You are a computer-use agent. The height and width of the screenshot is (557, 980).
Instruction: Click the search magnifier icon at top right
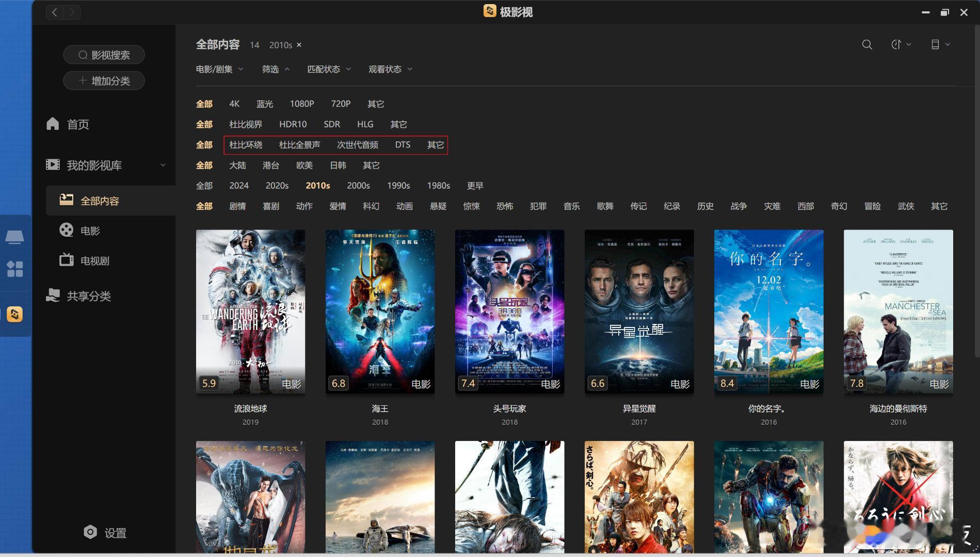click(x=867, y=45)
